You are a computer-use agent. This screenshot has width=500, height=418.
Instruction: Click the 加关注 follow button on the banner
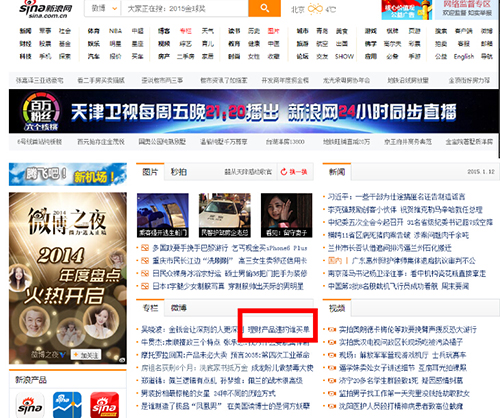86,355
